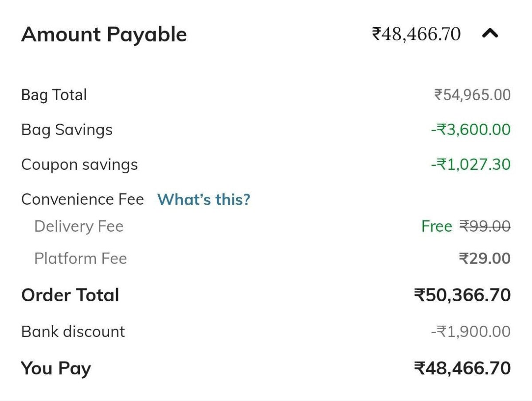Tap the Convenience Fee label
The image size is (532, 401).
[x=82, y=199]
